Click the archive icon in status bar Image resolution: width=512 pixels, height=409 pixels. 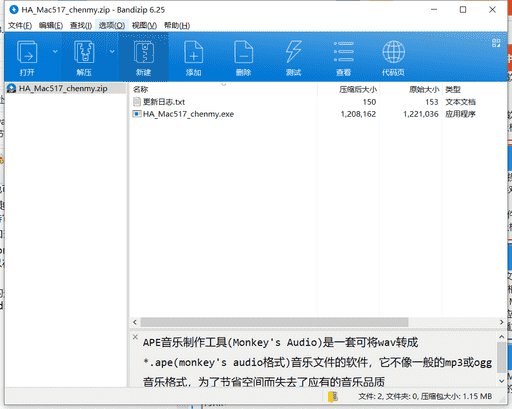point(333,396)
